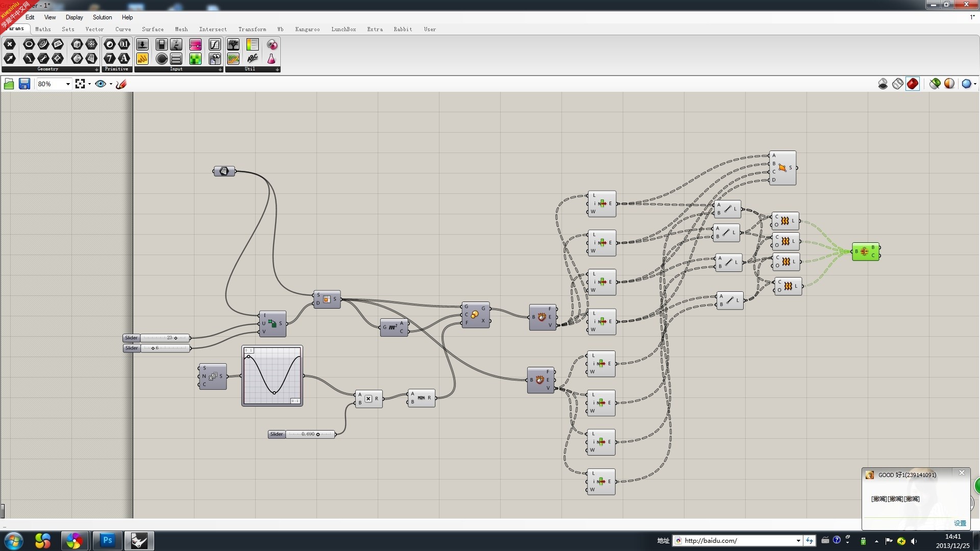Select the Line parameter icon
Image resolution: width=980 pixels, height=551 pixels.
(x=43, y=59)
